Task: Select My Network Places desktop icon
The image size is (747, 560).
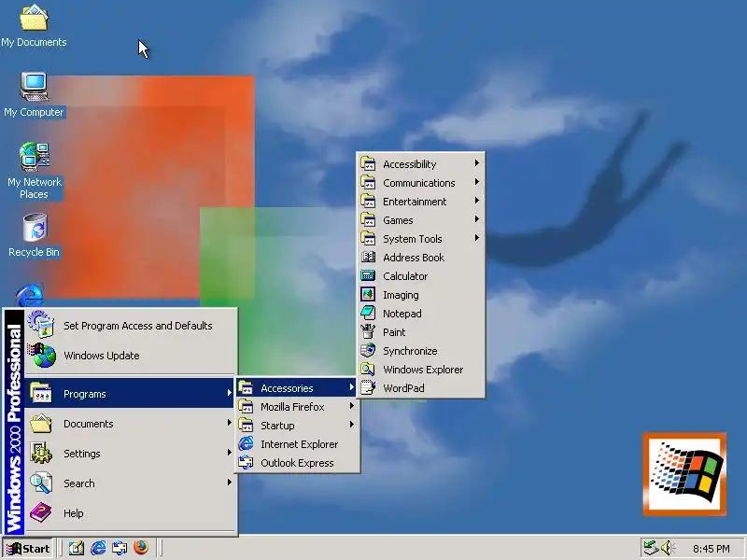Action: pyautogui.click(x=35, y=171)
